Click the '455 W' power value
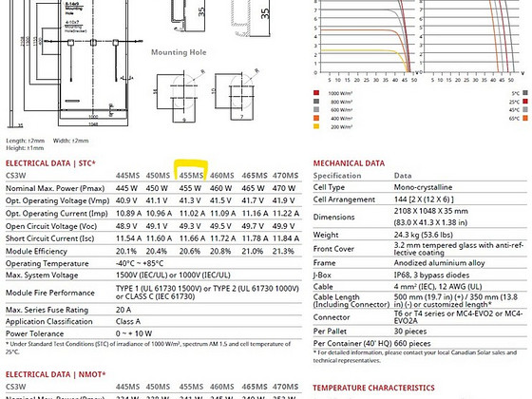 tap(190, 188)
